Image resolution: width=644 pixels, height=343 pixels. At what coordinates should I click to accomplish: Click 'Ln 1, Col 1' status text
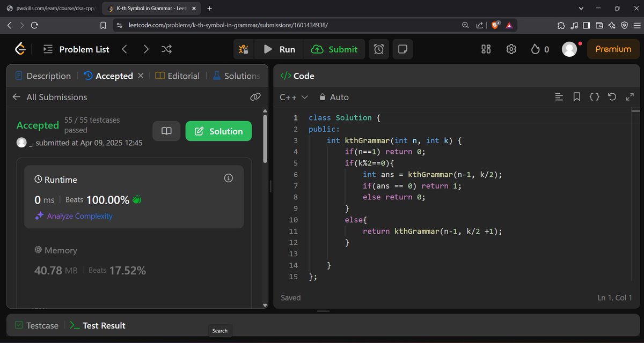coord(614,297)
